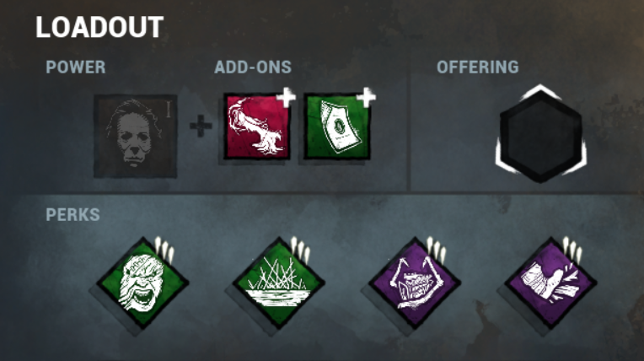Select the purple flexed arm perk
The height and width of the screenshot is (361, 644).
pyautogui.click(x=550, y=283)
